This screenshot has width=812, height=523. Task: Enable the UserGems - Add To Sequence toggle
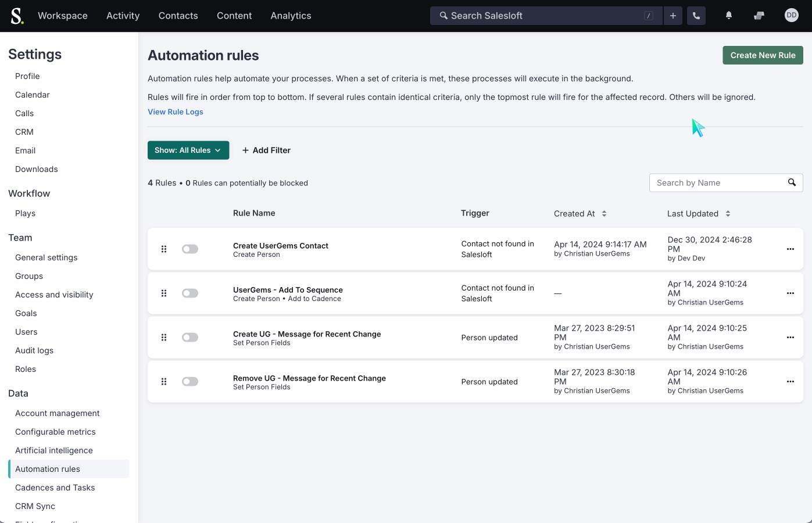[190, 293]
